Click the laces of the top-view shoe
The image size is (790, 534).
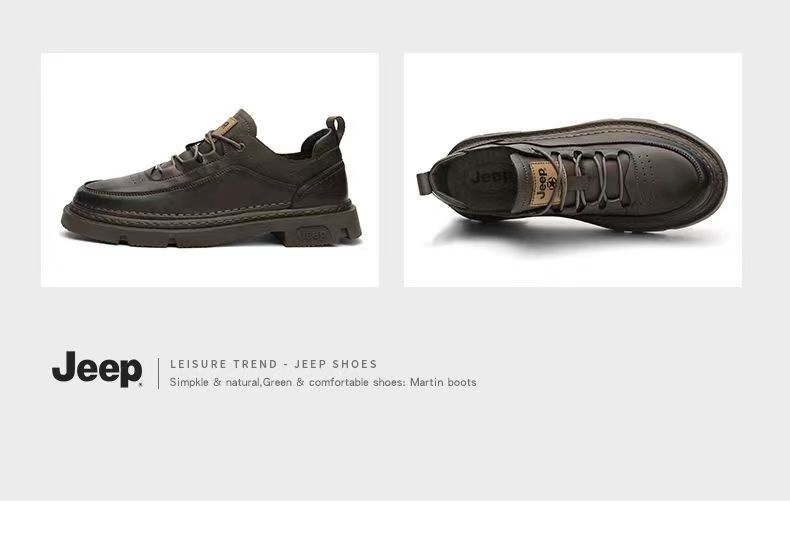coord(592,180)
